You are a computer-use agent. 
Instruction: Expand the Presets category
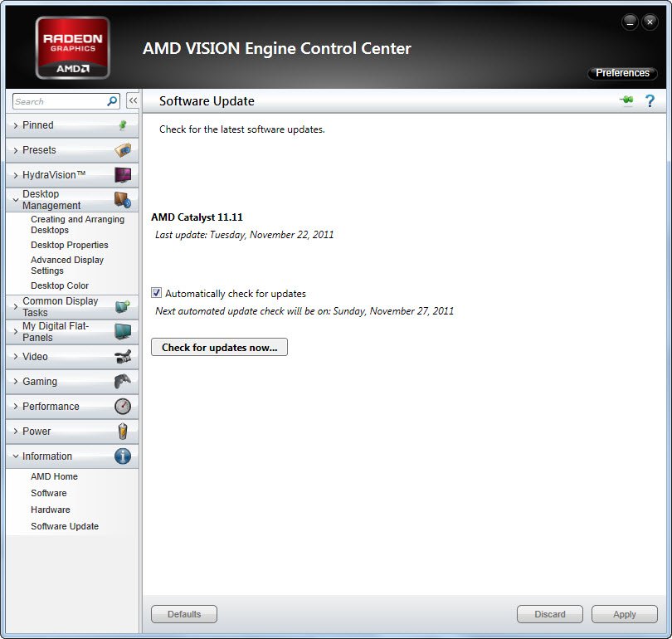[39, 150]
